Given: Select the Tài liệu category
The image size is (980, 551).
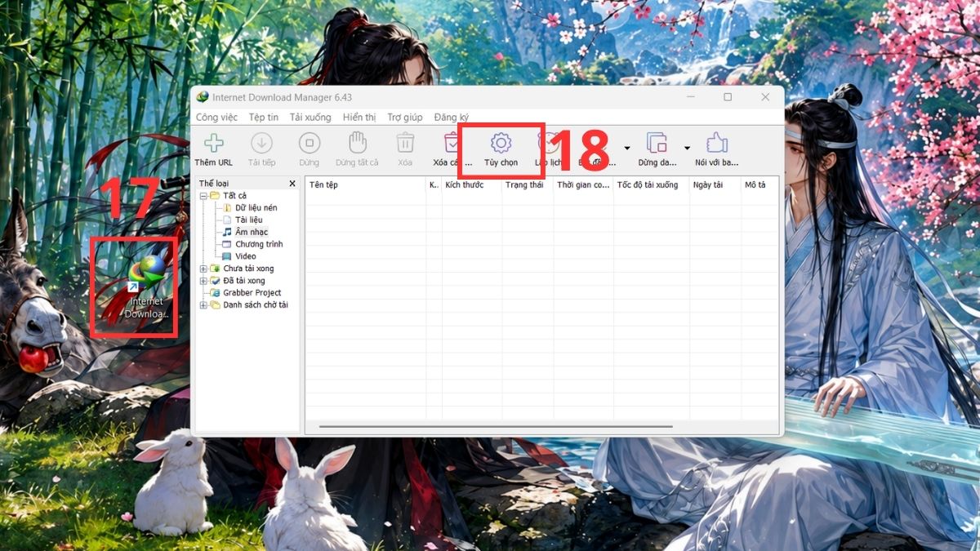Looking at the screenshot, I should coord(249,220).
